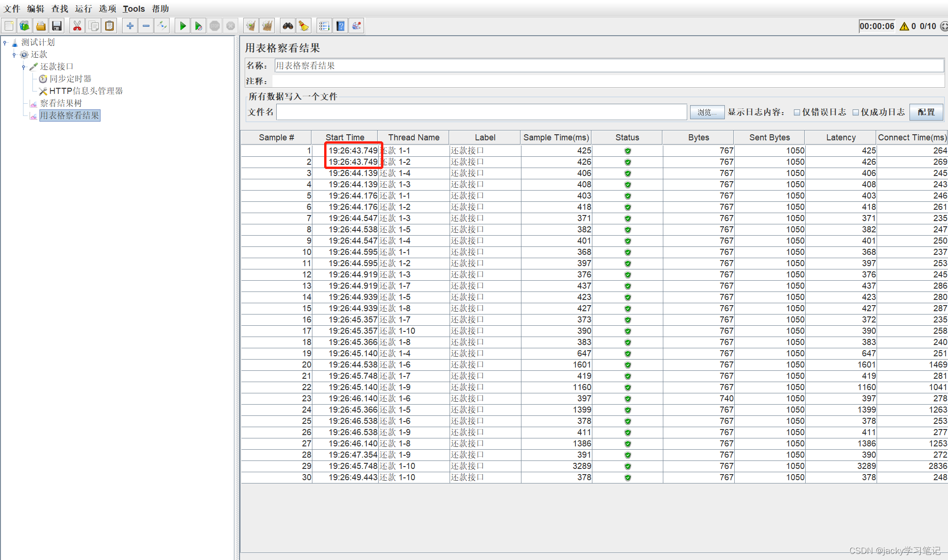Select HTTP信息头管理器 in the tree
Screen dimensions: 948x560
(86, 91)
